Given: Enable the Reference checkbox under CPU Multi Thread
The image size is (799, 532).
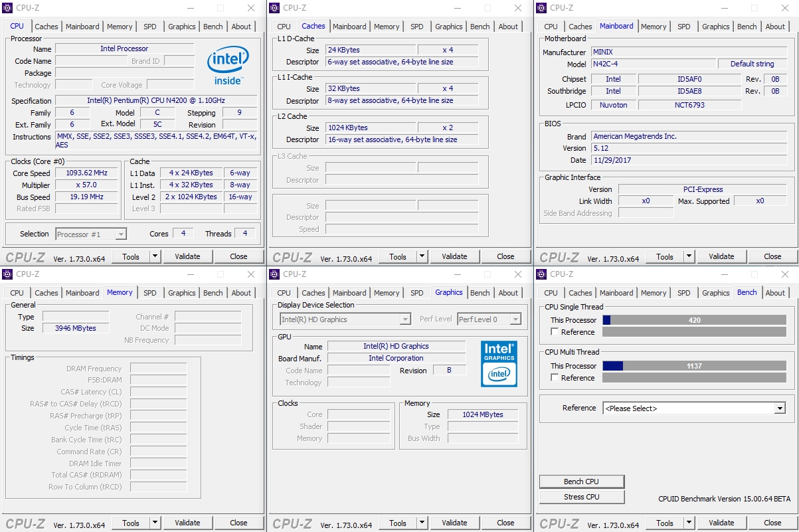Looking at the screenshot, I should [x=555, y=378].
